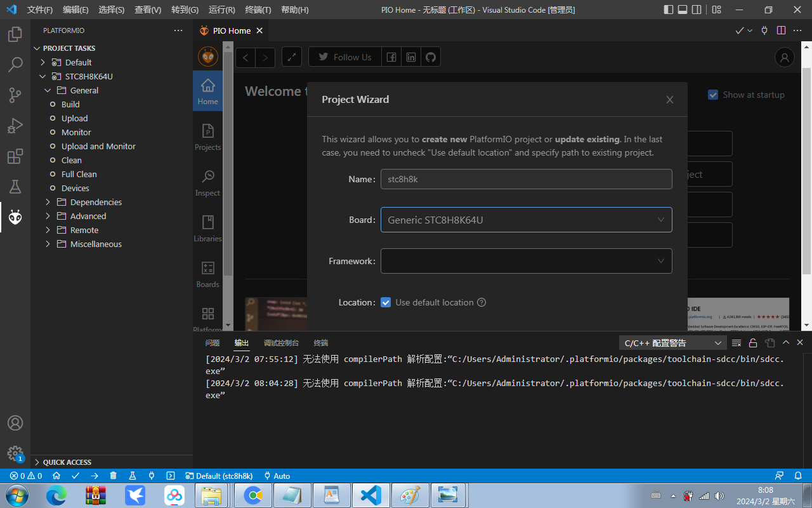Click PIO account avatar icon
Screen dimensions: 812x508
pos(785,57)
